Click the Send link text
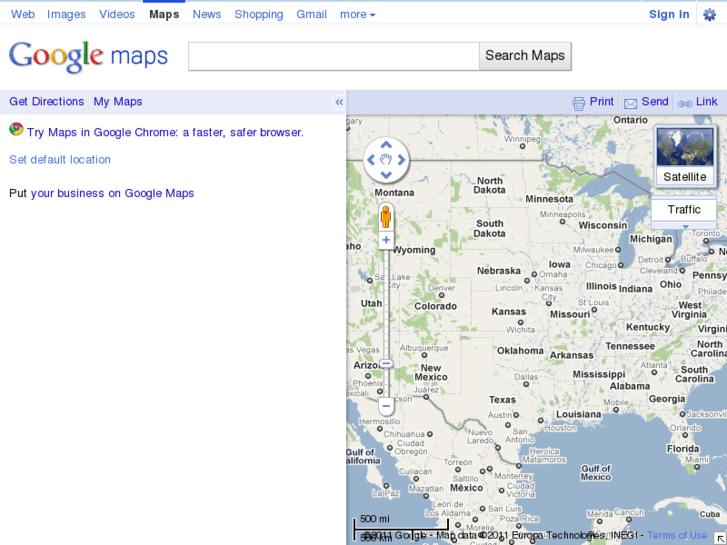Viewport: 727px width, 545px height. tap(655, 102)
